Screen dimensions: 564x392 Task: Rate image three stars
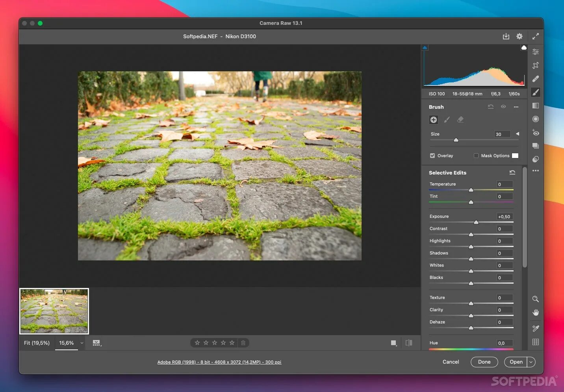[x=215, y=343]
